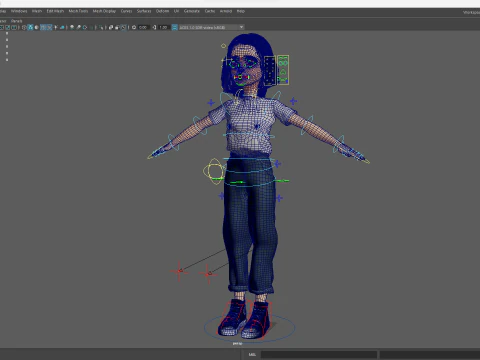Screen dimensions: 480x360
Task: Select the character's left elbow ring control
Action: [x=307, y=125]
